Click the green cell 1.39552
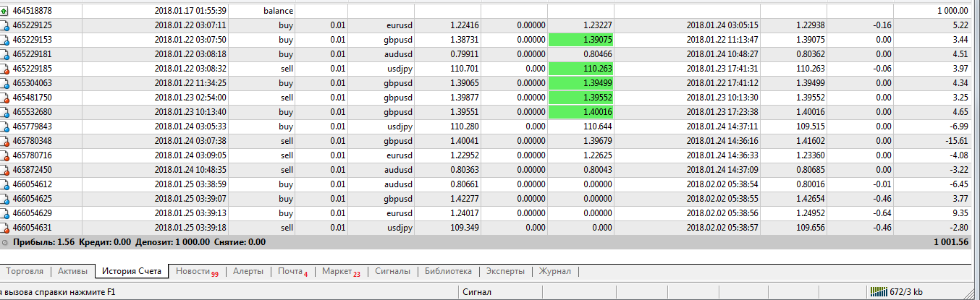The width and height of the screenshot is (980, 300). coord(580,98)
